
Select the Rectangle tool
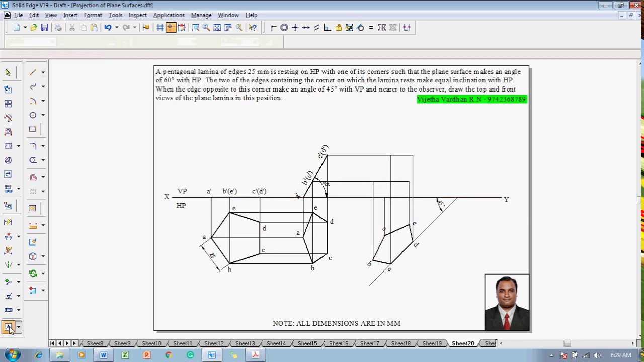pos(33,129)
